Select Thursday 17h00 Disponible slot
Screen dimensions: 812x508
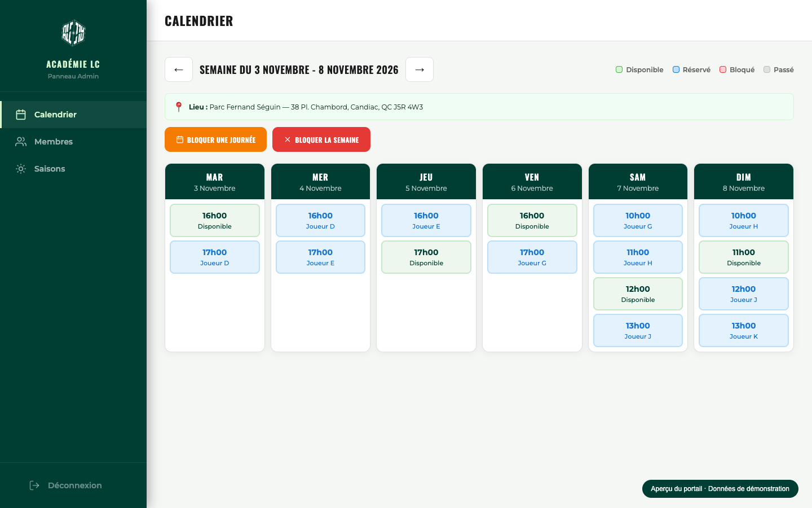pos(426,257)
